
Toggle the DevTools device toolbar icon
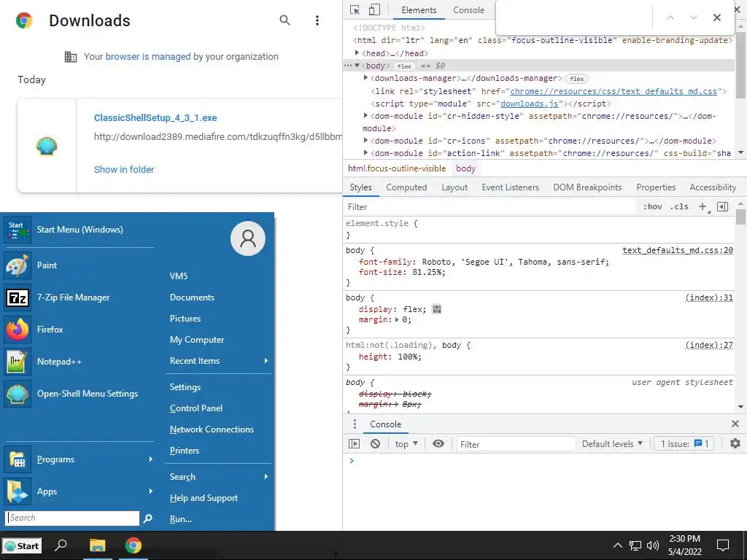tap(375, 10)
